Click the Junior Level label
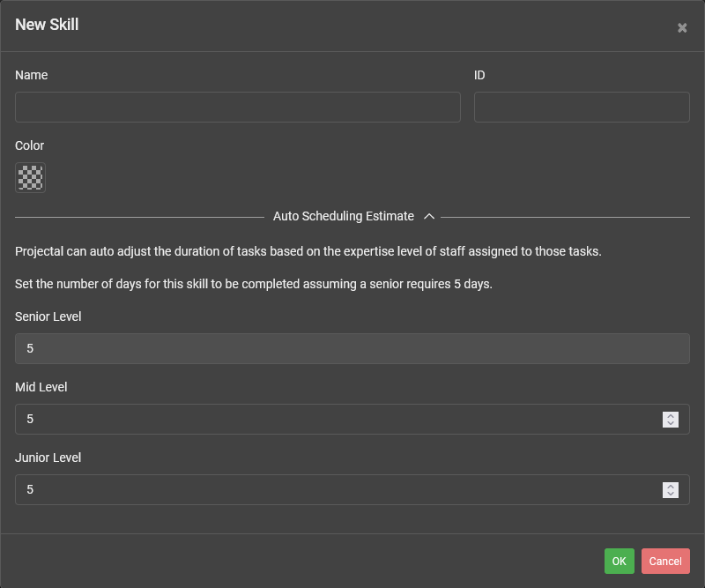705x588 pixels. point(48,458)
